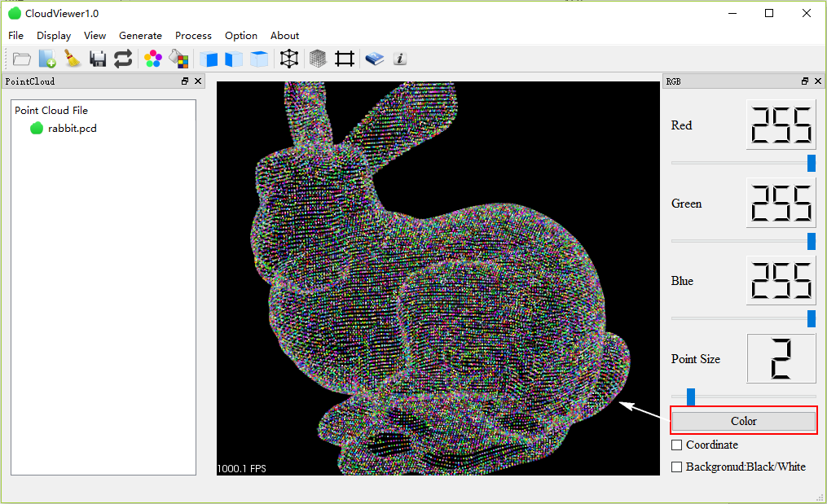Save the current point cloud

(98, 58)
